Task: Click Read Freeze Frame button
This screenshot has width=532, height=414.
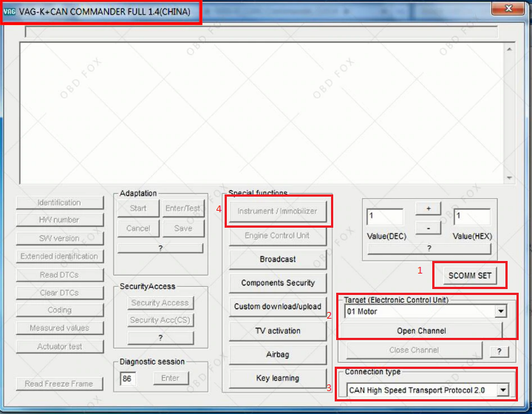Action: (59, 384)
